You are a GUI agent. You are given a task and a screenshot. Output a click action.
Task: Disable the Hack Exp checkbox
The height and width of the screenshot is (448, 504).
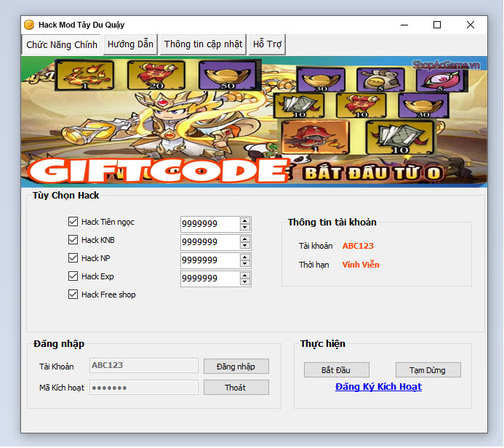tap(73, 276)
